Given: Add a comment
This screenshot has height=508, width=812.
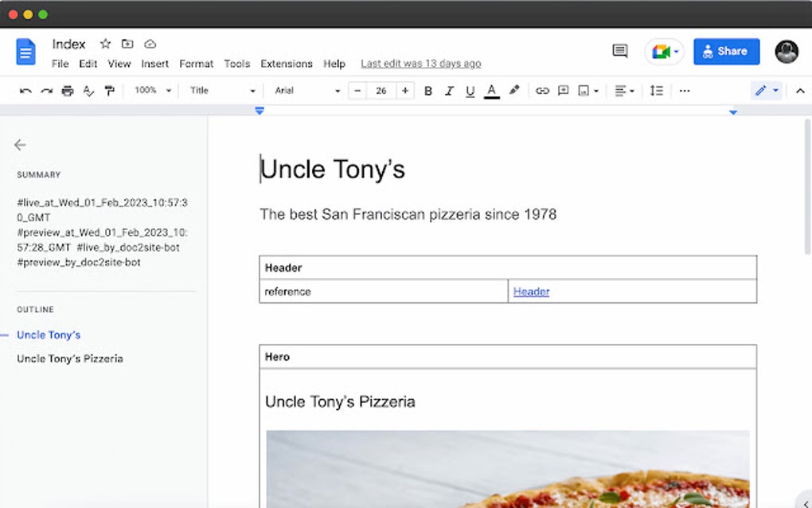Looking at the screenshot, I should coord(564,90).
